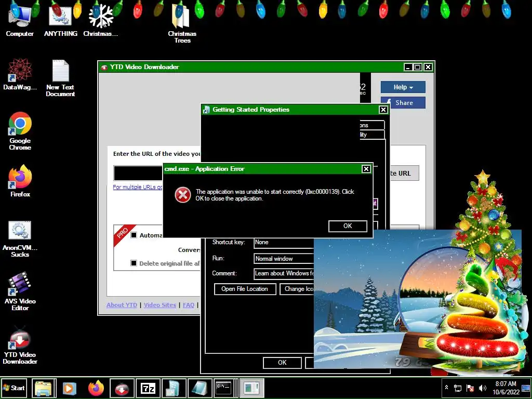Select the AnonCVM Sucks desktop icon
This screenshot has height=399, width=532.
click(20, 238)
